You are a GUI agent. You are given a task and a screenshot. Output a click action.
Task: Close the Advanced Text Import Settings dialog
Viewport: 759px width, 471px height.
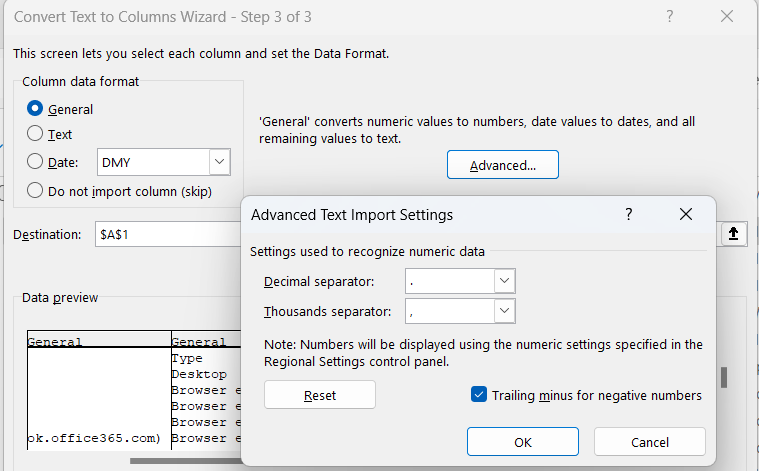click(685, 214)
